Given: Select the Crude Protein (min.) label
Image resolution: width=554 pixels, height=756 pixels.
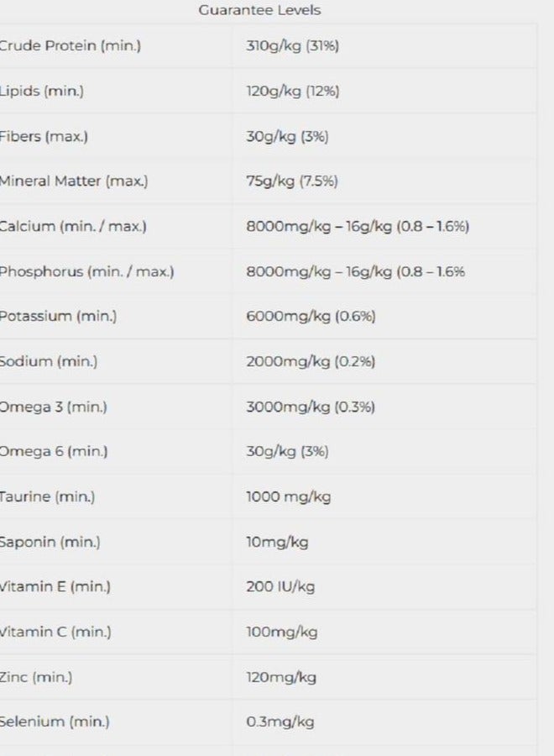Looking at the screenshot, I should pos(70,46).
